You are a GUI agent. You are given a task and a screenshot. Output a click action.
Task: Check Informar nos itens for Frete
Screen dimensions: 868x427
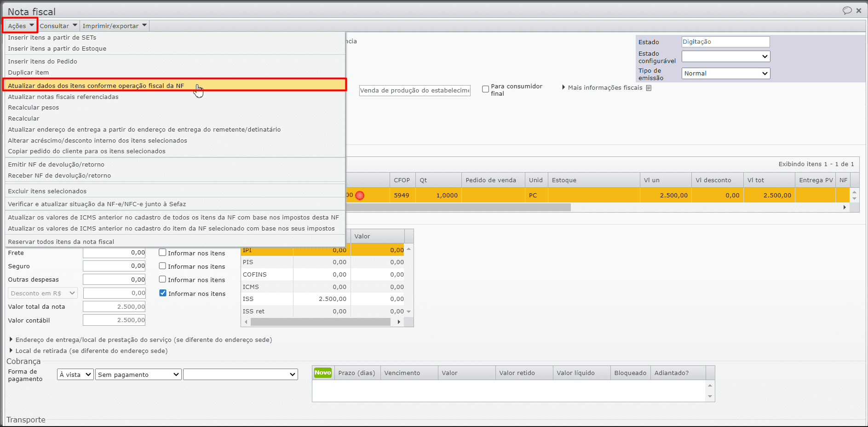[162, 253]
